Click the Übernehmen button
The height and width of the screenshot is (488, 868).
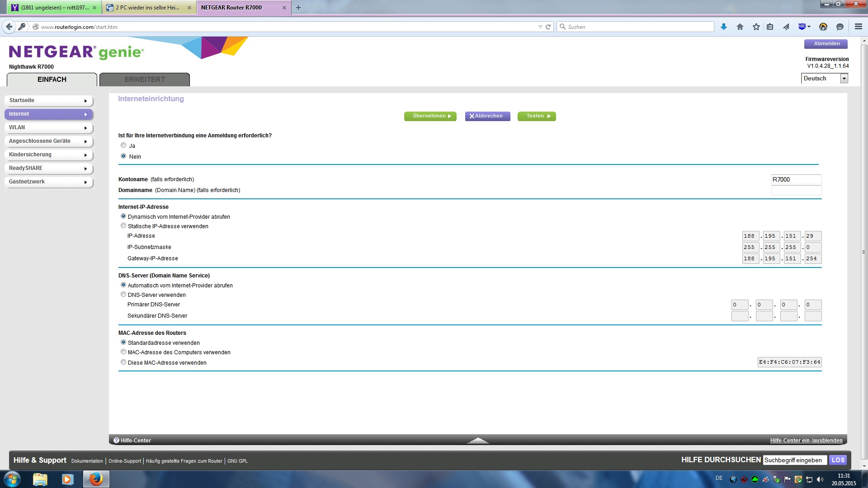pyautogui.click(x=430, y=116)
